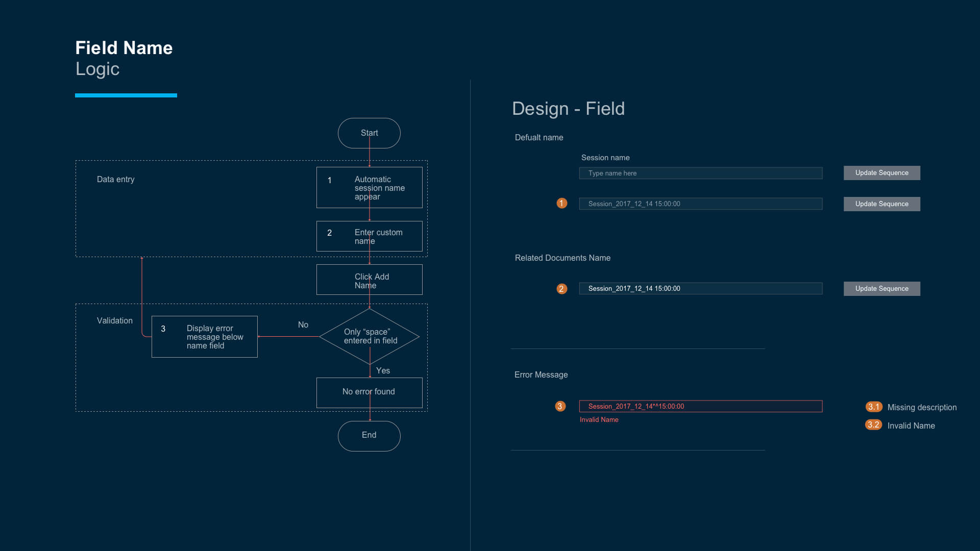Select the 'Display error message below name field' box
980x551 pixels.
click(x=204, y=337)
